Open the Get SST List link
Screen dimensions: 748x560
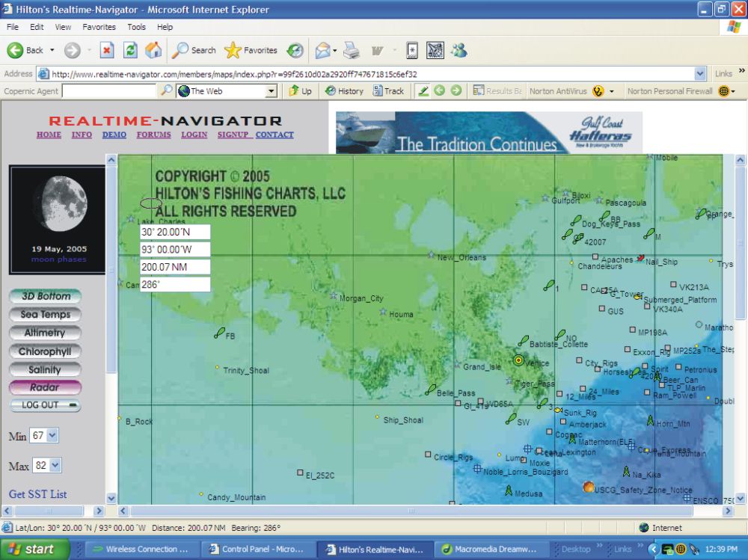pos(37,494)
